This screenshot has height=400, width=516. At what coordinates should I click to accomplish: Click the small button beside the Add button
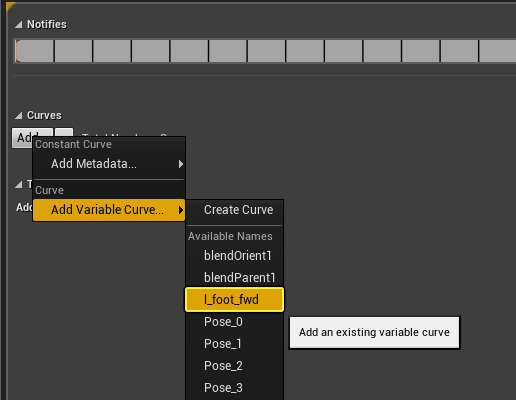point(64,132)
